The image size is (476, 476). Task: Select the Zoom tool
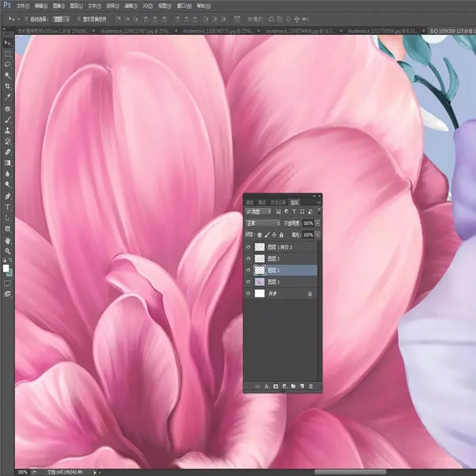click(8, 251)
